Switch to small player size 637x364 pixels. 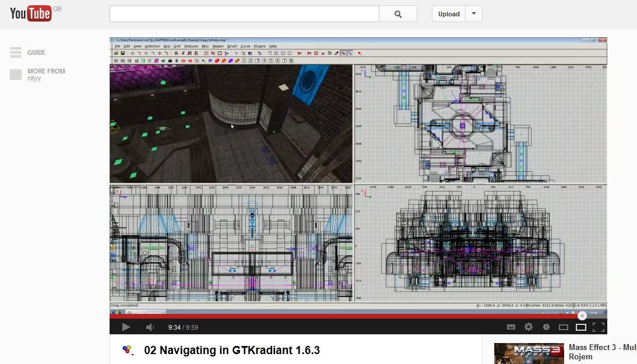click(x=564, y=327)
